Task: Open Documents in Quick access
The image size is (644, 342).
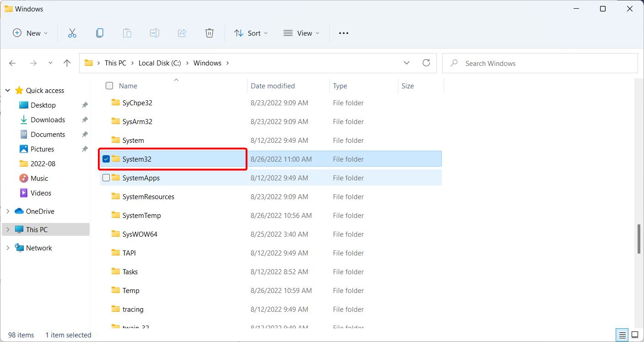Action: click(x=48, y=135)
